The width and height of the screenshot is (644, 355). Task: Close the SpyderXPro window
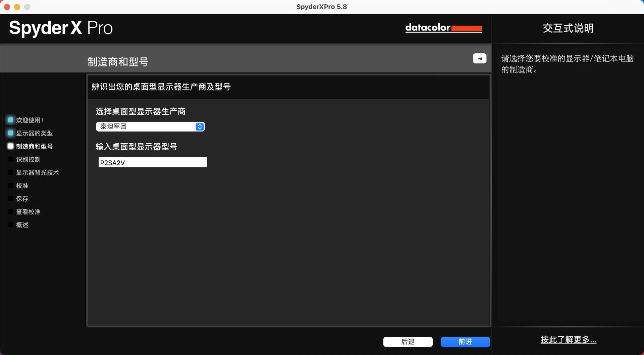[7, 7]
